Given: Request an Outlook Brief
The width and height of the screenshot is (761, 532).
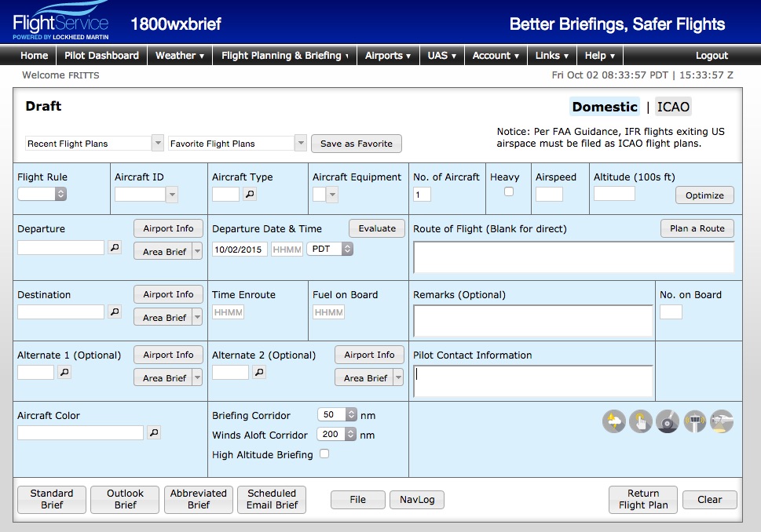Looking at the screenshot, I should (125, 499).
